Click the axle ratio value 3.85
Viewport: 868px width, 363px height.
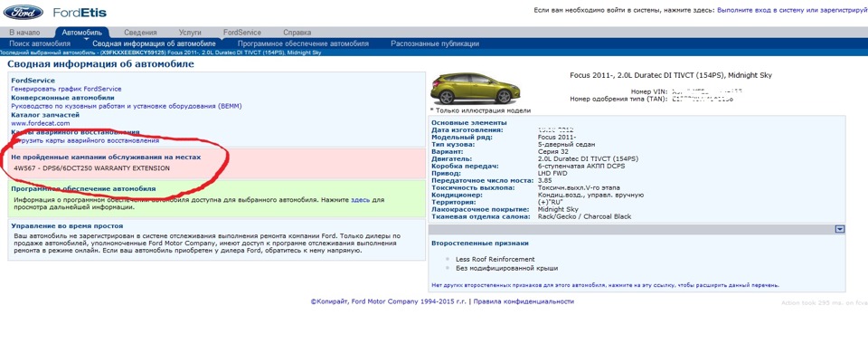tap(544, 181)
